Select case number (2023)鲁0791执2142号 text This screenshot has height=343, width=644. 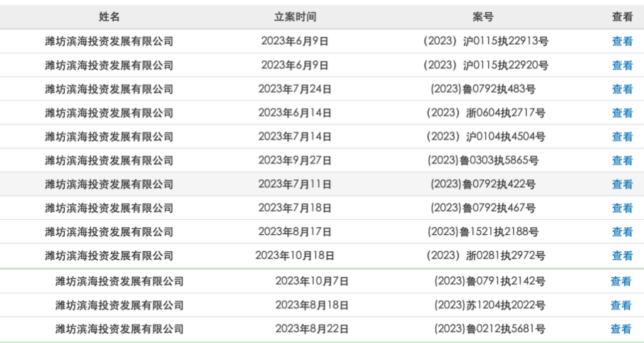click(490, 281)
